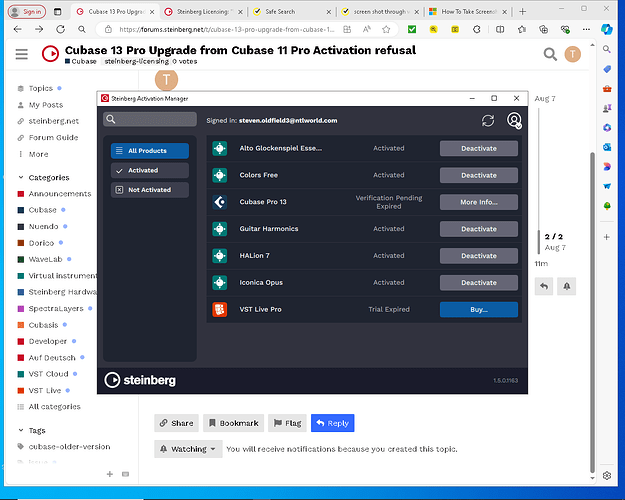Switch to Steinberg Licensing browser tab
Viewport: 625px width, 500px height.
(203, 12)
